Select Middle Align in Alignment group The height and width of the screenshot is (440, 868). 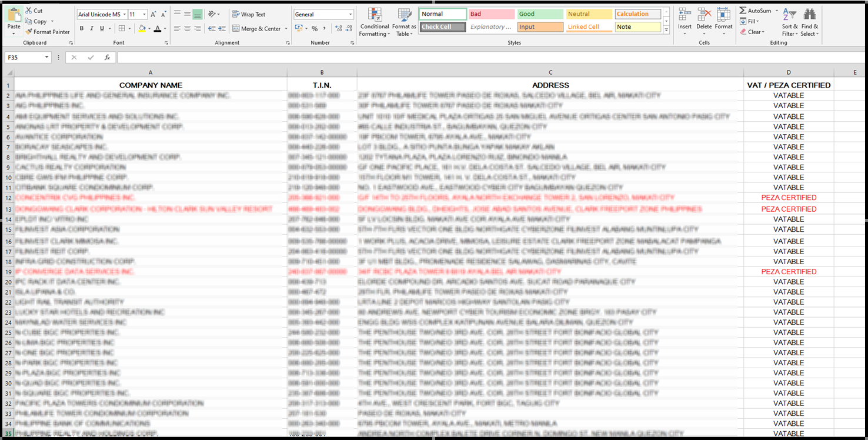tap(187, 14)
